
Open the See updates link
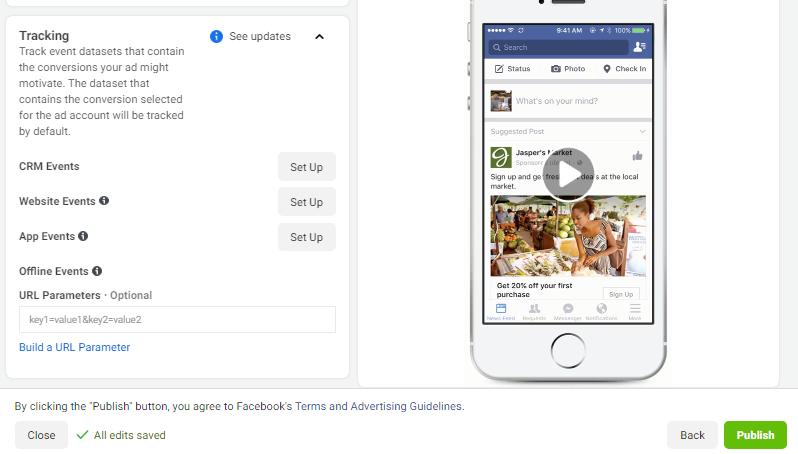pos(260,37)
